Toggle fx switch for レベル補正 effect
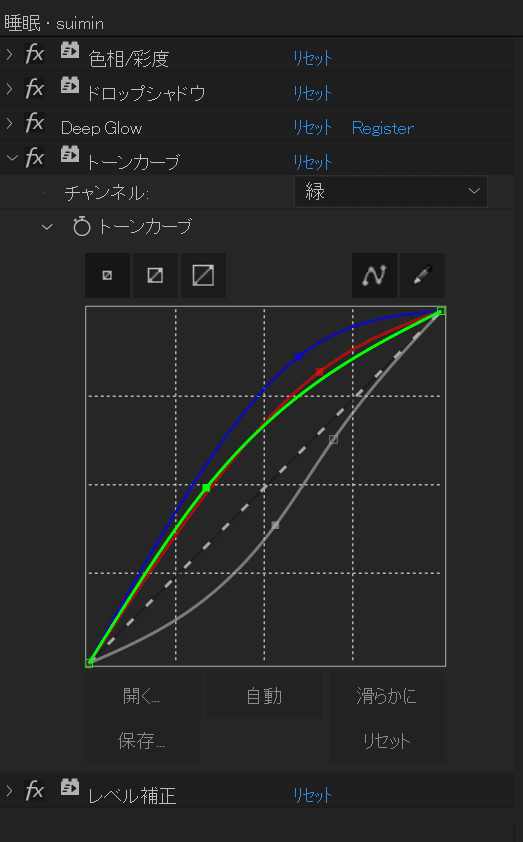The image size is (523, 842). point(34,790)
